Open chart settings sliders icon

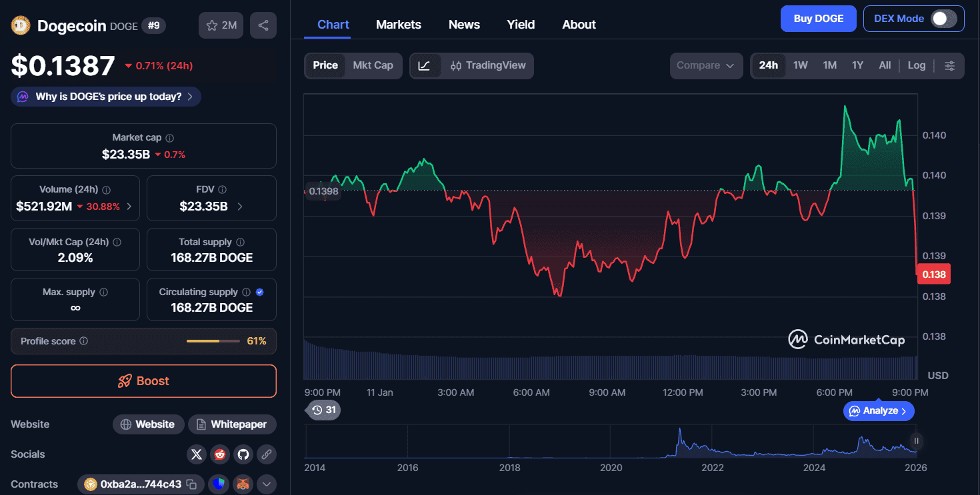950,65
